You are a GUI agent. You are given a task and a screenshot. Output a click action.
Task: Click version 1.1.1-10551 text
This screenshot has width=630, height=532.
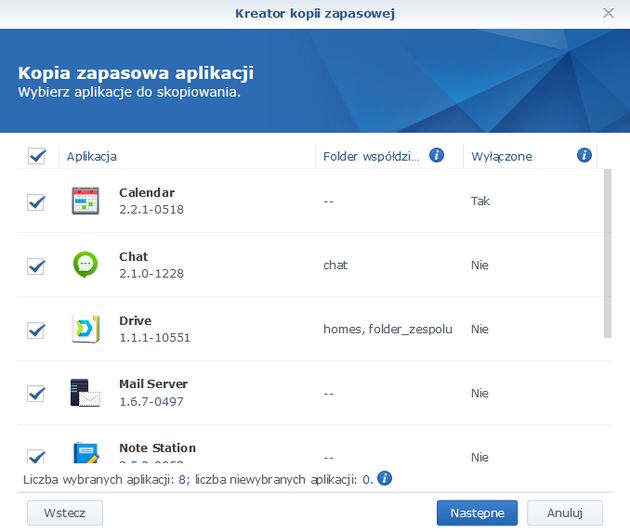(x=155, y=338)
